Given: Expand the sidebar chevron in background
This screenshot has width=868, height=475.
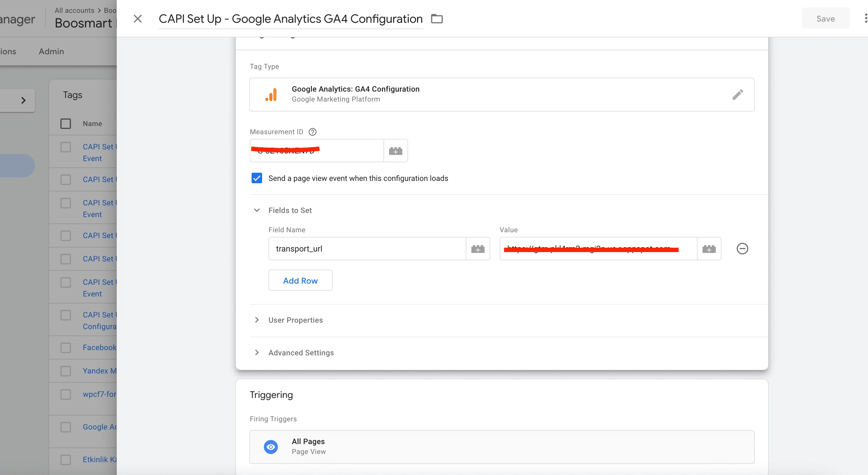Looking at the screenshot, I should (23, 100).
